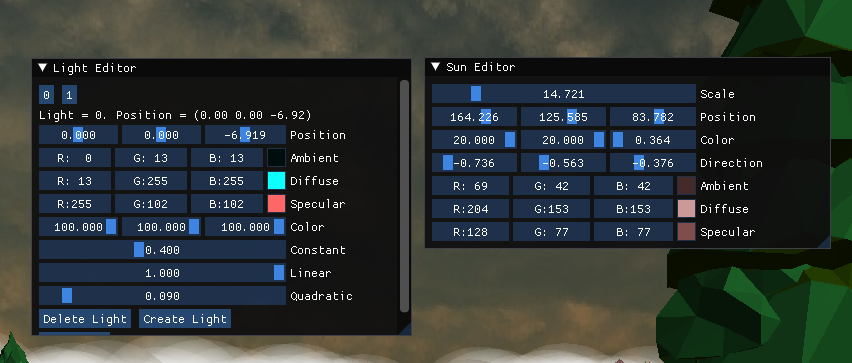Click the Quadratic slider showing 0.090
852x363 pixels.
click(x=162, y=296)
